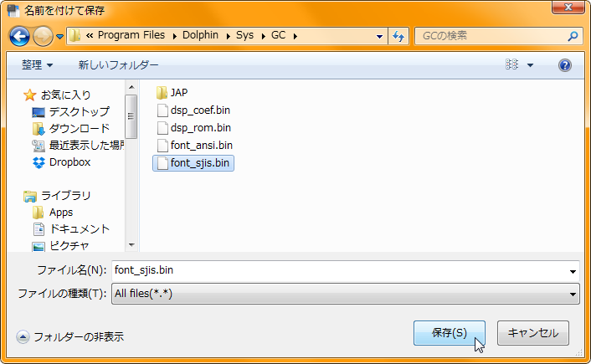The width and height of the screenshot is (591, 364).
Task: Open the view options dropdown arrow
Action: tap(531, 65)
